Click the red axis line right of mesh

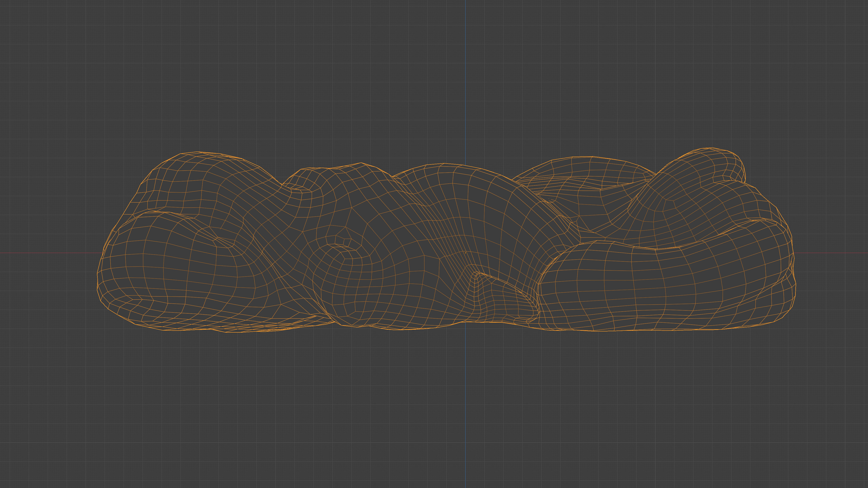[x=832, y=253]
